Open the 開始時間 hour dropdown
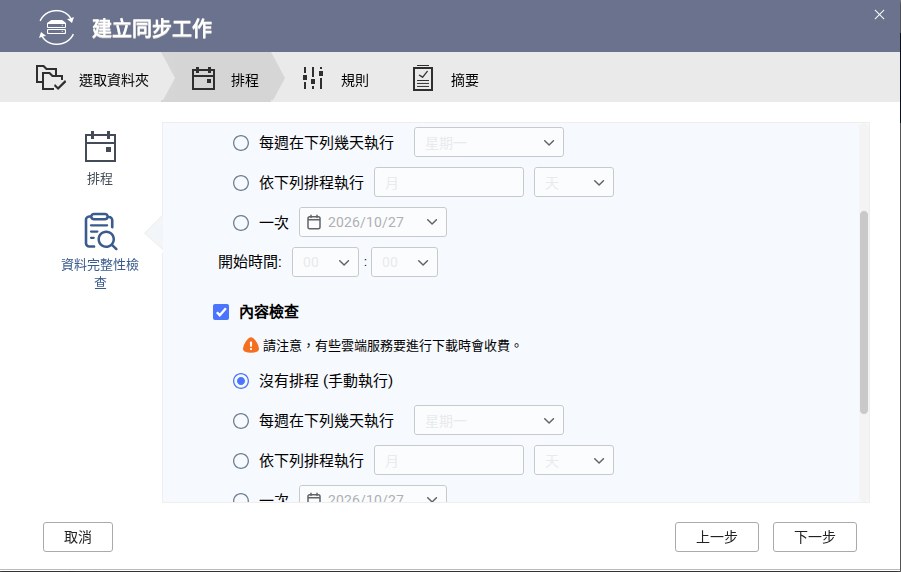The image size is (901, 572). [325, 262]
